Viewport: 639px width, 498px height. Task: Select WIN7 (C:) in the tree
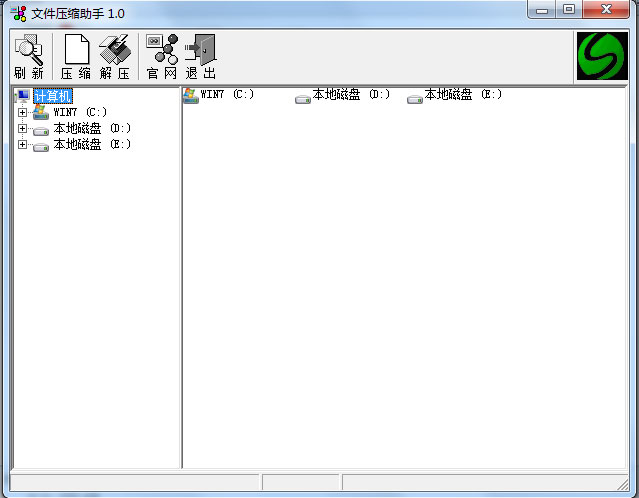point(80,112)
